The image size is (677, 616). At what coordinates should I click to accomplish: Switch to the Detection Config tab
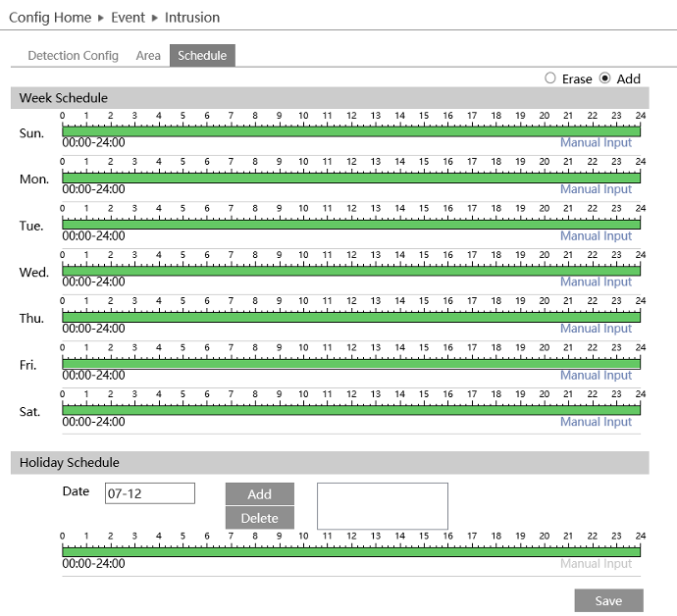pos(73,56)
